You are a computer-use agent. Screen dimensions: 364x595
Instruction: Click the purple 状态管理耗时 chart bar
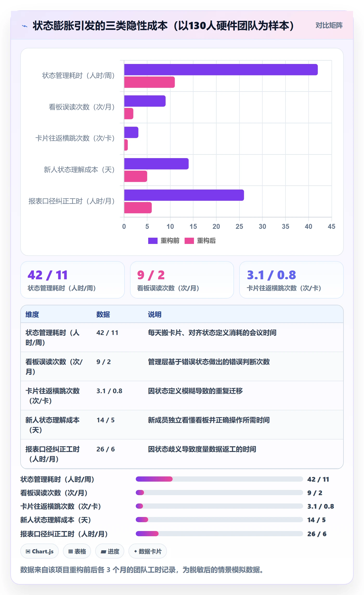(x=221, y=70)
